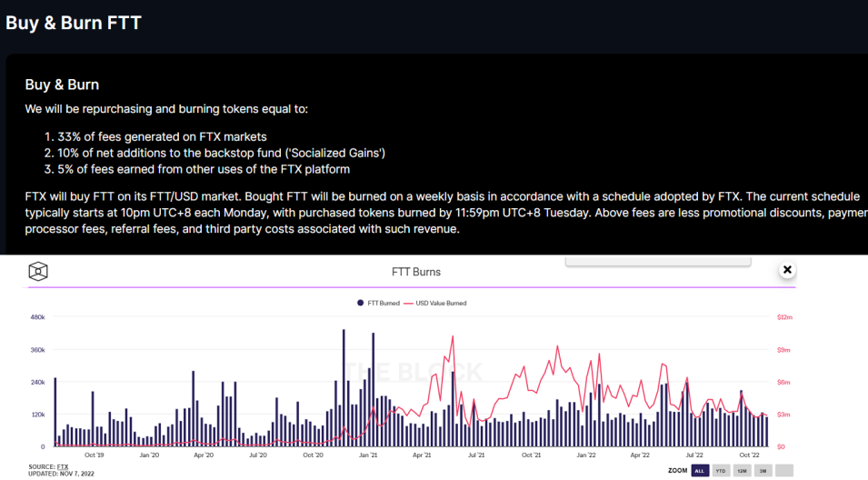Click the "Oct '20" x-axis label
868x480 pixels.
click(x=313, y=455)
